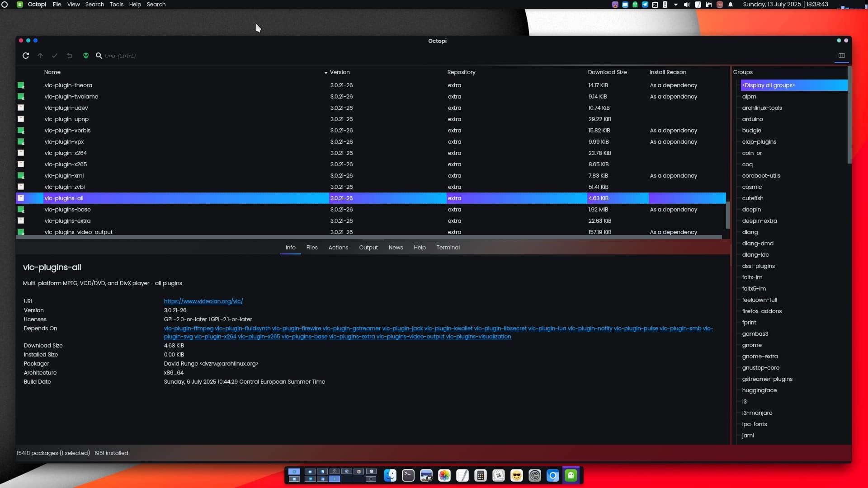
Task: Click the apply-changes checkmark toolbar icon
Action: (x=55, y=56)
